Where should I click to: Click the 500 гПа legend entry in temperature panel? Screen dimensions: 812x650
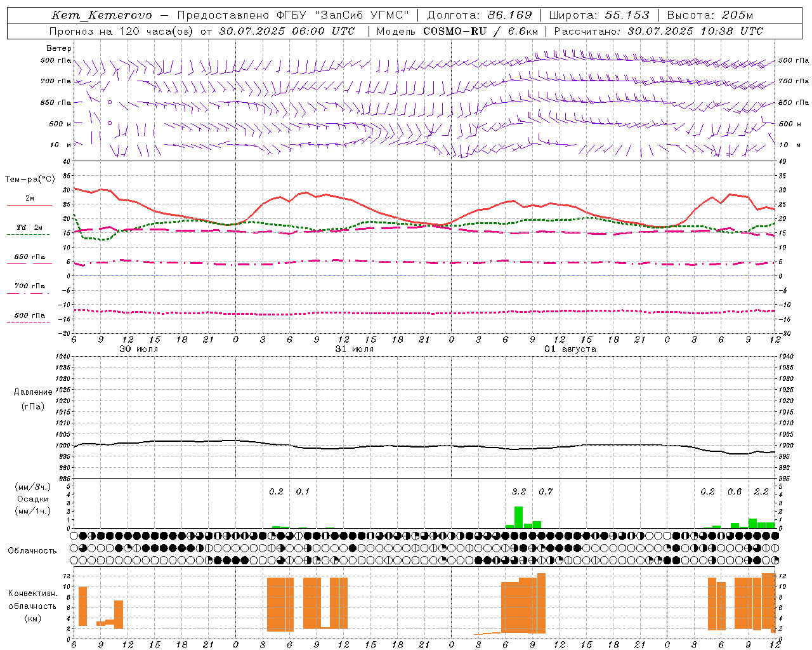coord(29,315)
